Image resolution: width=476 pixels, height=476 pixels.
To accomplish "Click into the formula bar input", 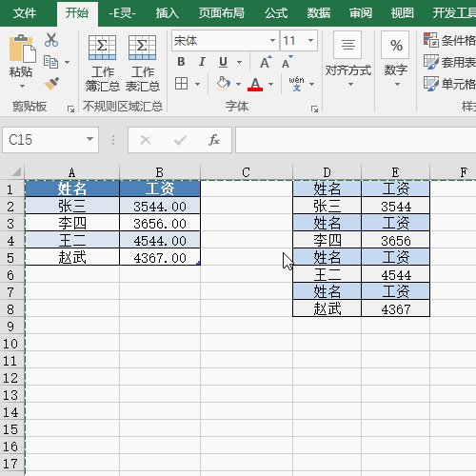I will [x=355, y=140].
